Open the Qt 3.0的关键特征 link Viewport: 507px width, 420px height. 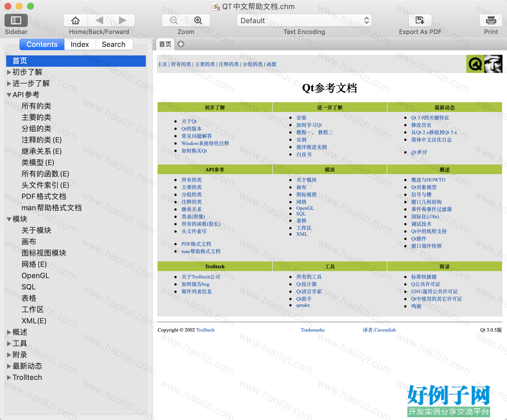click(430, 118)
